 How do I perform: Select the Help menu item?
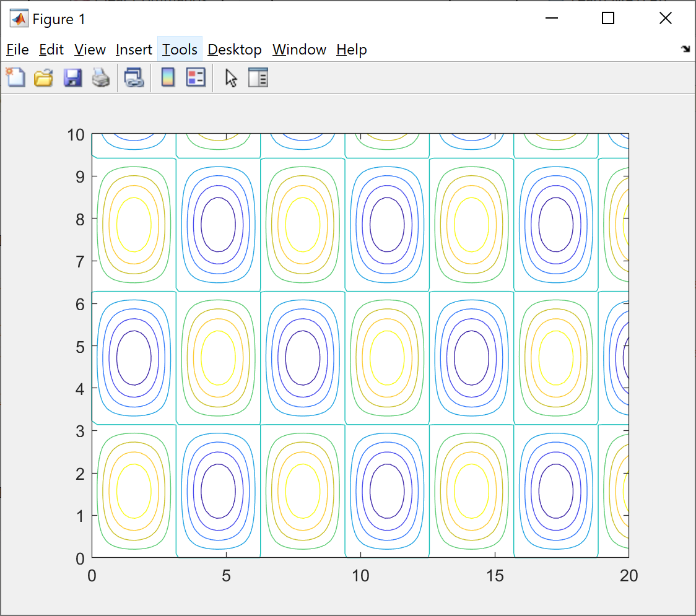[352, 50]
